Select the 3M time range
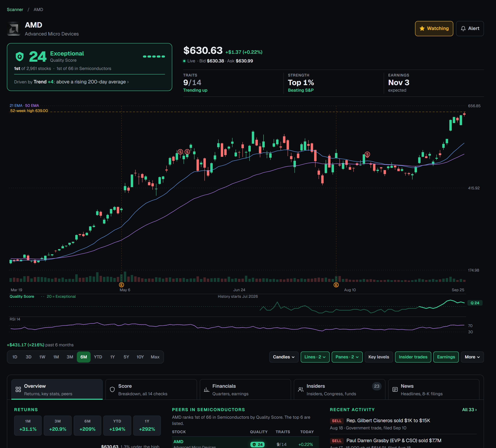The width and height of the screenshot is (496, 448). (70, 357)
